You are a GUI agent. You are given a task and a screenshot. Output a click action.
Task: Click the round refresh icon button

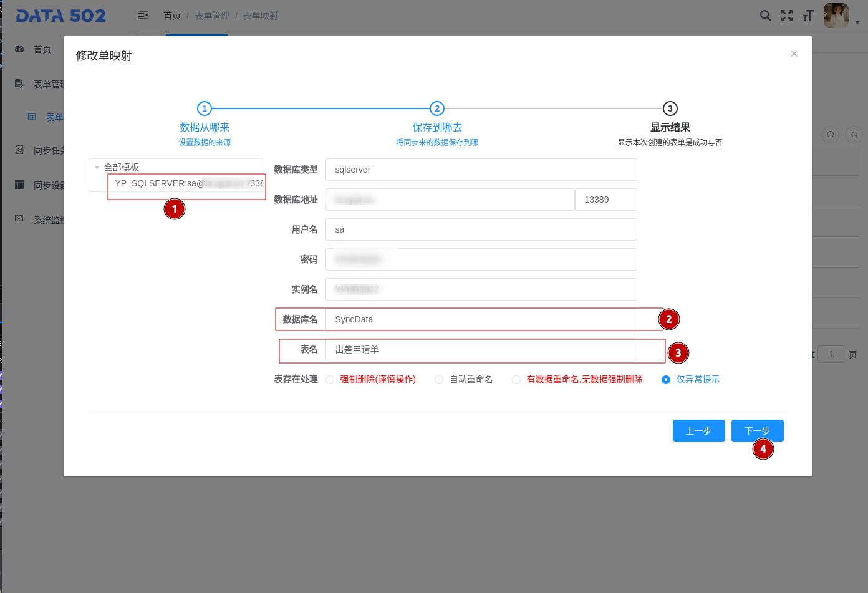(x=854, y=134)
